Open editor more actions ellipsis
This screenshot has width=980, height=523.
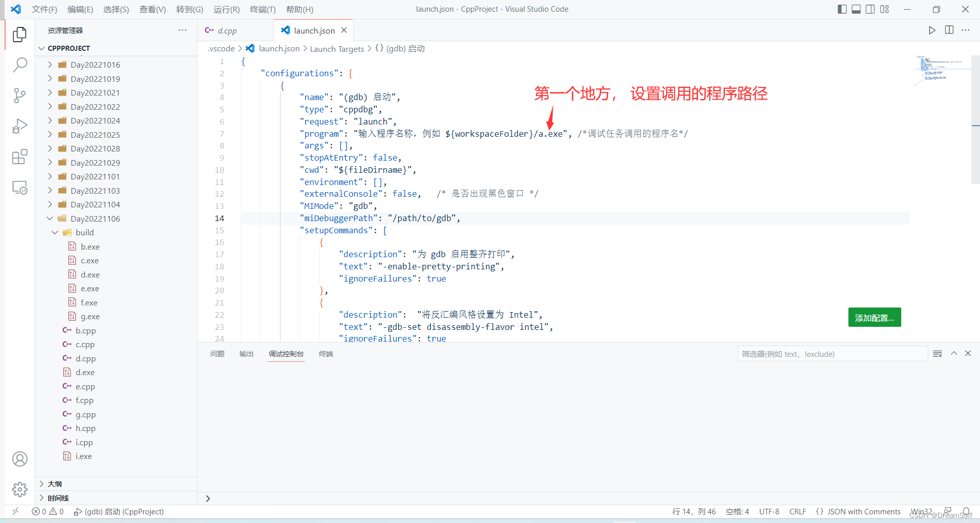[966, 30]
